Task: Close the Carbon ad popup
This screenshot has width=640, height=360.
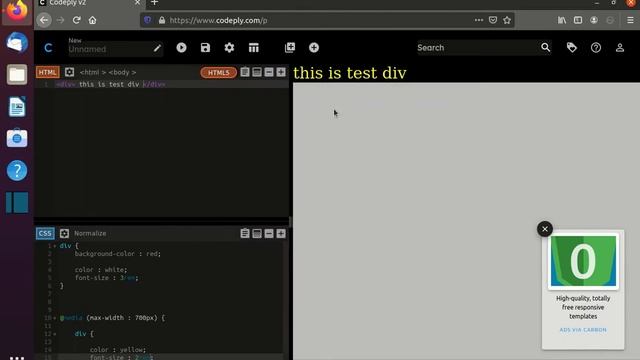Action: tap(545, 229)
